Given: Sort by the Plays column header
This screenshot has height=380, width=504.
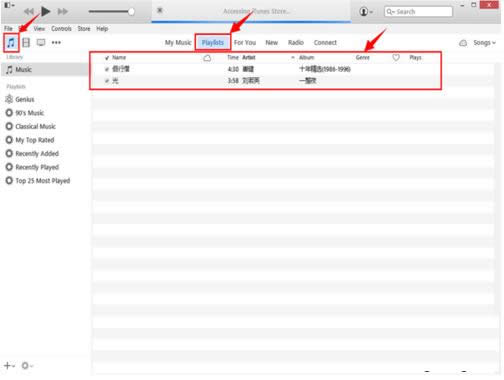Looking at the screenshot, I should 415,58.
